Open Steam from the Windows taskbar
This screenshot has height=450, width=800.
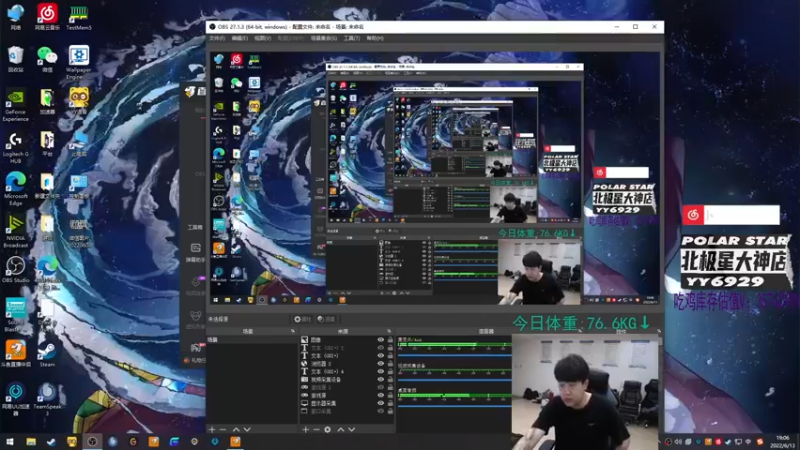(x=51, y=441)
